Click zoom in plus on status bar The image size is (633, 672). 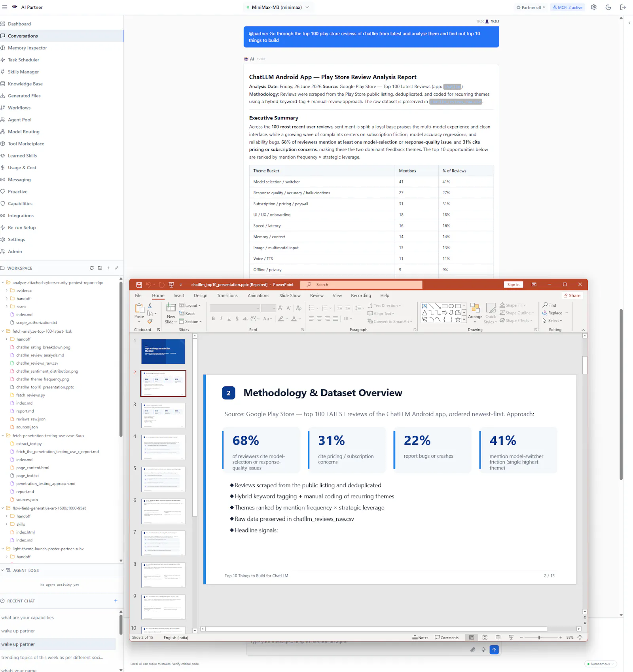point(561,638)
